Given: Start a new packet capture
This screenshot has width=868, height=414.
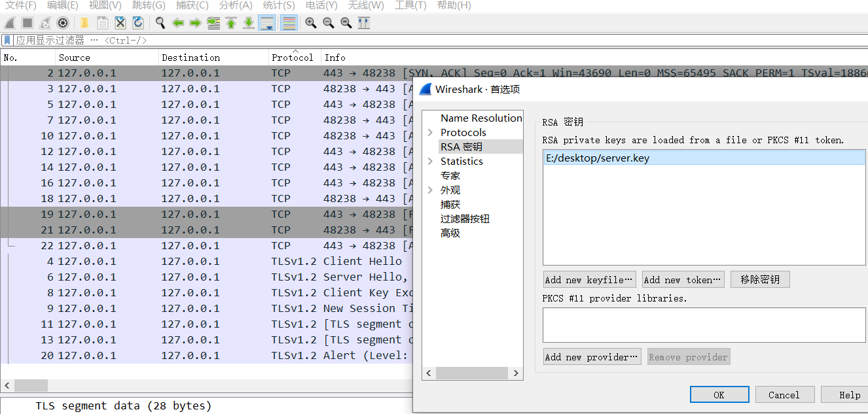Looking at the screenshot, I should [9, 23].
